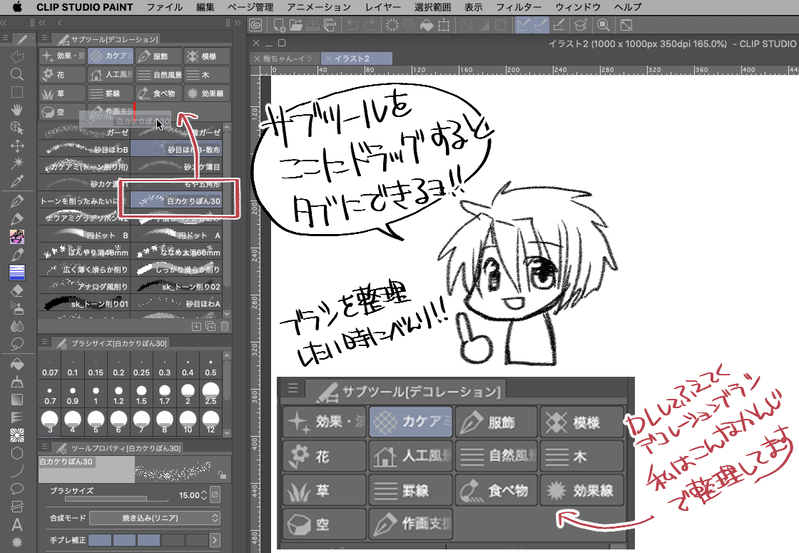The width and height of the screenshot is (799, 553).
Task: Adjust brush size value stepper arrows
Action: (204, 495)
